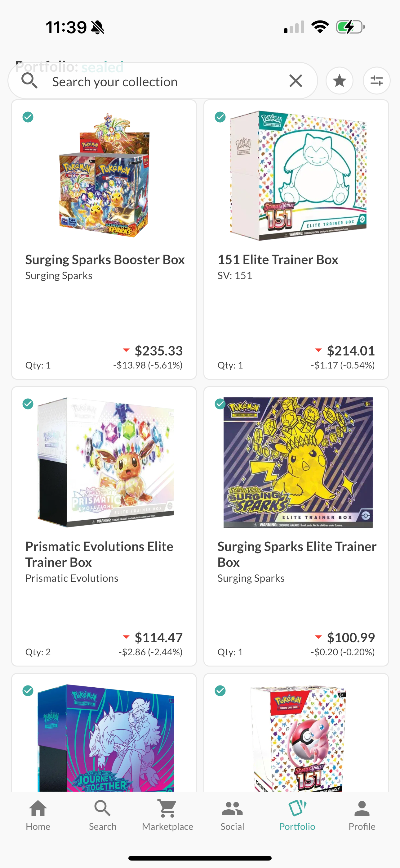Toggle checkmark on 151 Elite Trainer Box
400x868 pixels.
[220, 117]
